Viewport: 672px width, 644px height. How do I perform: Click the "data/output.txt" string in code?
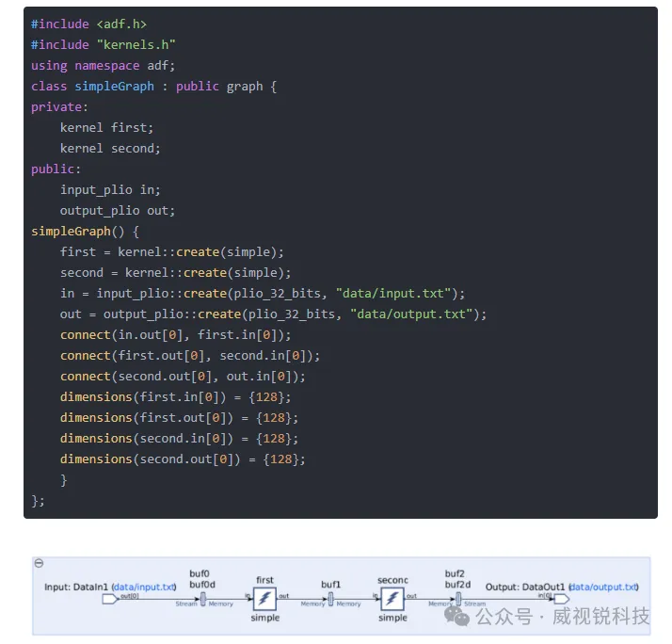[x=411, y=314]
